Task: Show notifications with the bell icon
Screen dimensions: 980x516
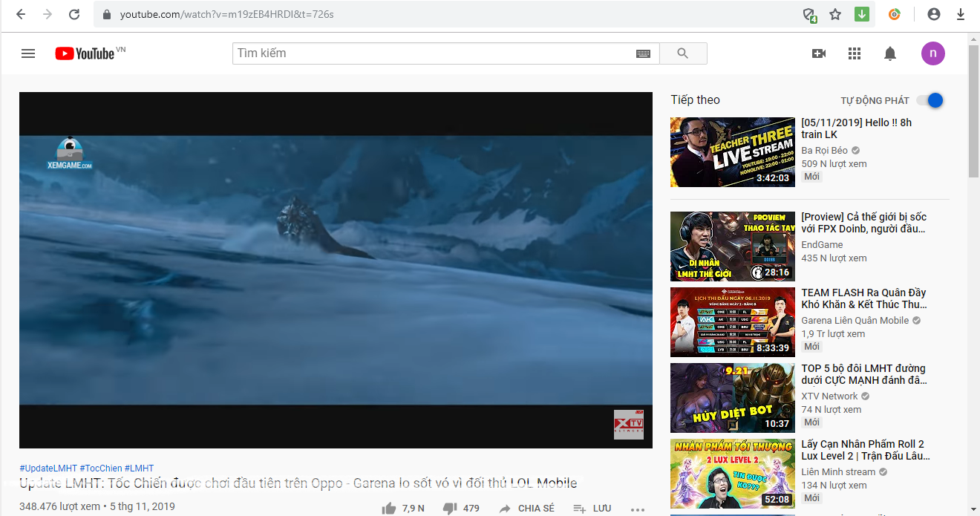Action: [x=890, y=53]
